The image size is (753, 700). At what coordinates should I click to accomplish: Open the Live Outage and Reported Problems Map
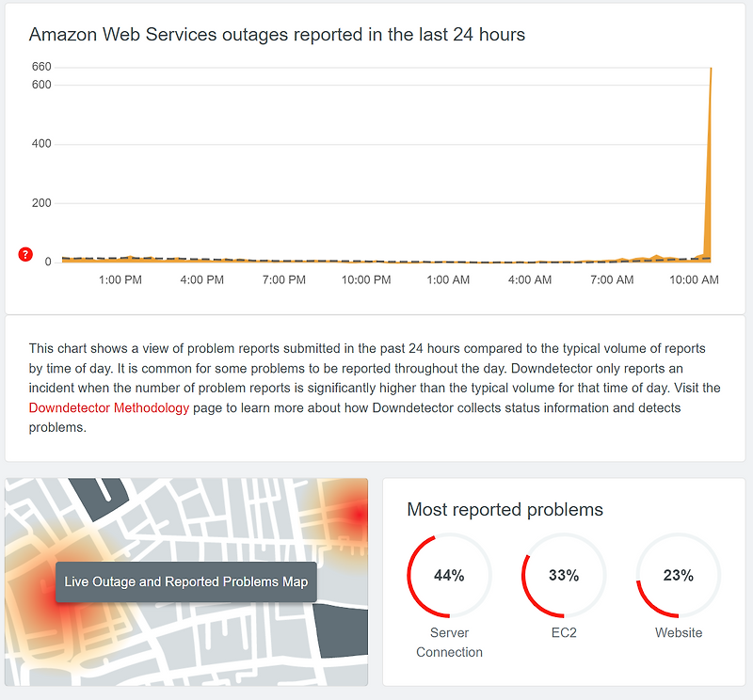tap(185, 581)
